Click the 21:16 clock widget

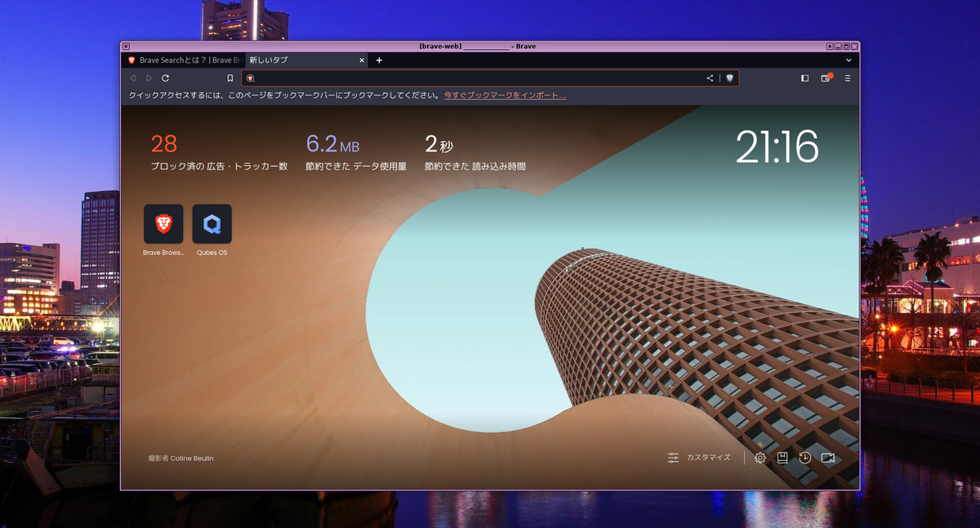777,147
